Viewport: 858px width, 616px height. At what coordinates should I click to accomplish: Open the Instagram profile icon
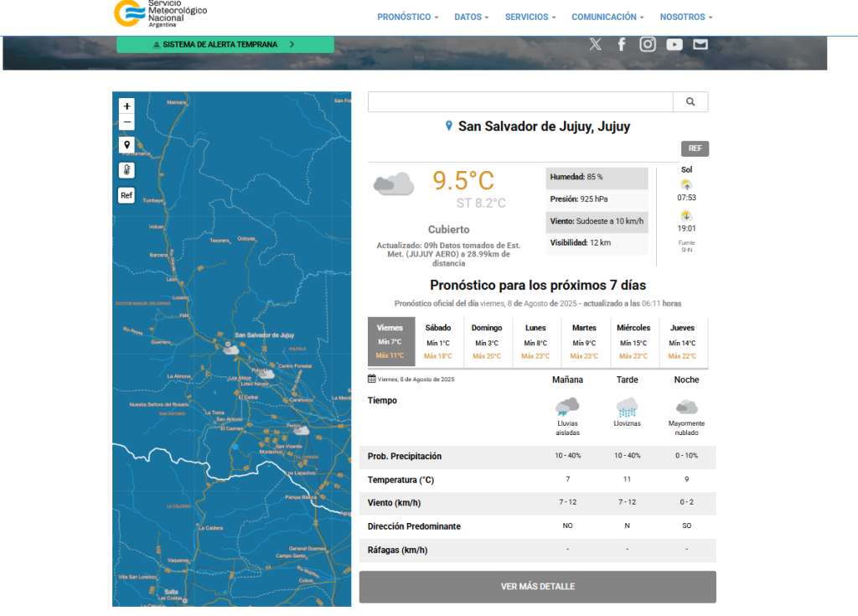click(x=648, y=44)
